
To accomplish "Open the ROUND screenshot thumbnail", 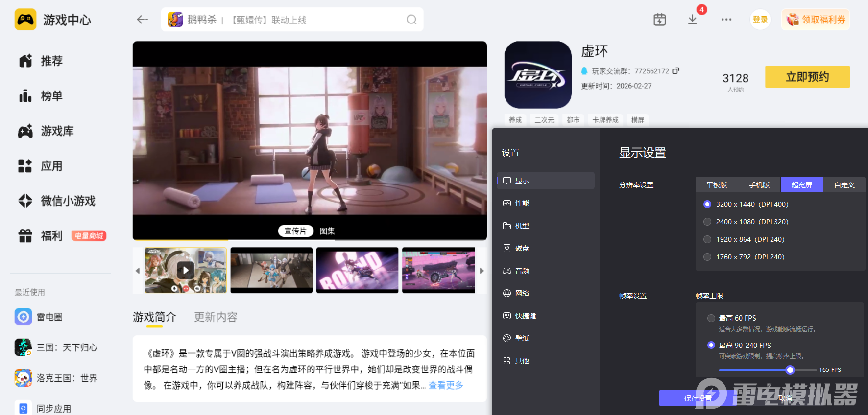I will [x=357, y=270].
